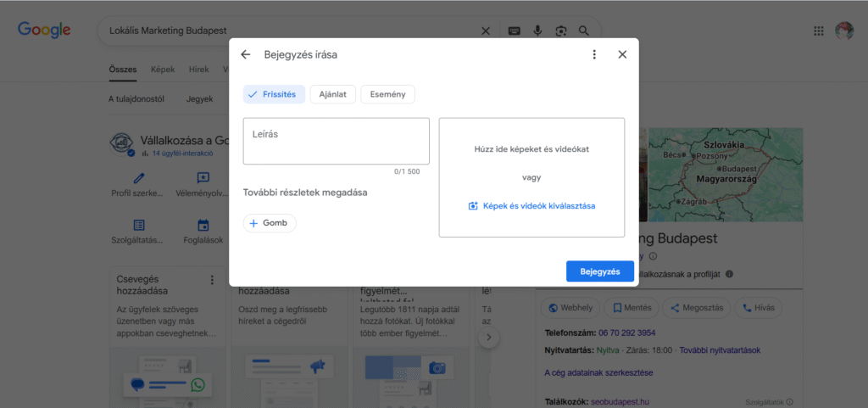
Task: Switch to the Esemény post type
Action: click(x=387, y=94)
